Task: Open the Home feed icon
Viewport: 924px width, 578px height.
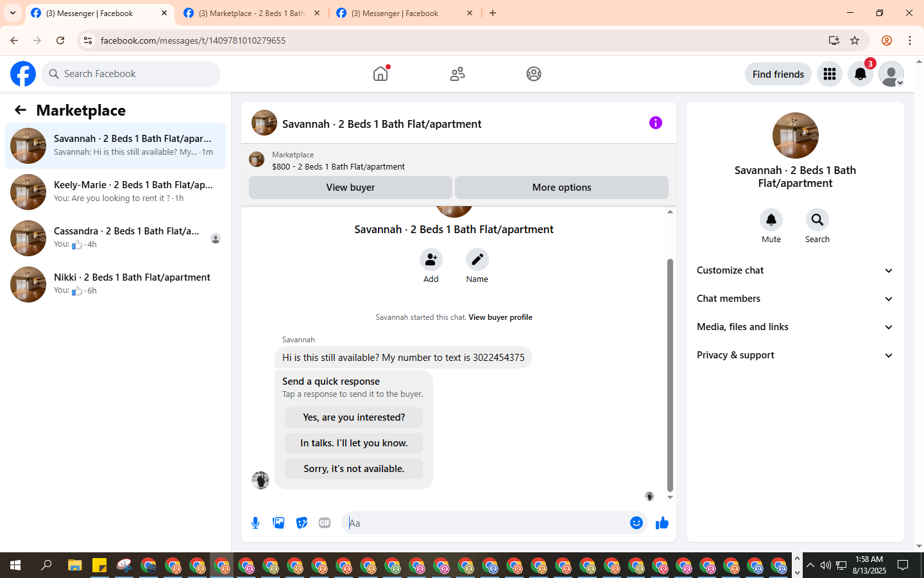Action: click(x=381, y=74)
